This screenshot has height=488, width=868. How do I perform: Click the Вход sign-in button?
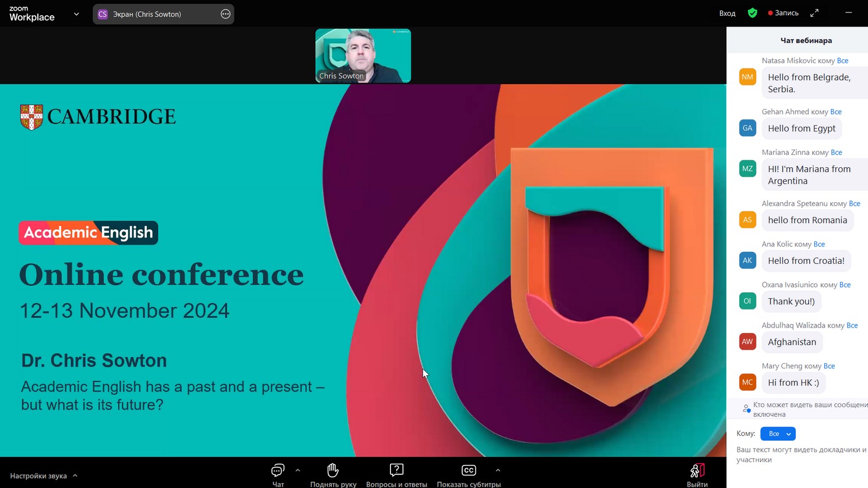point(727,13)
